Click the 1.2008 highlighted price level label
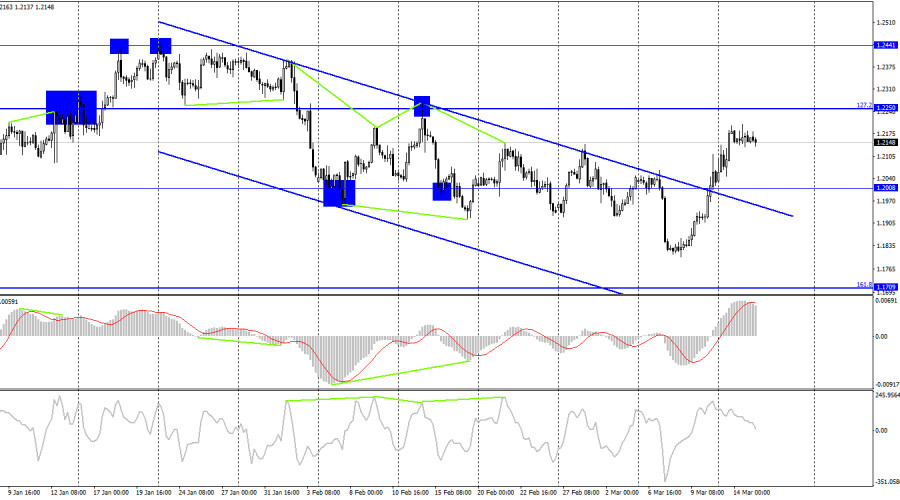The height and width of the screenshot is (500, 900). click(886, 188)
